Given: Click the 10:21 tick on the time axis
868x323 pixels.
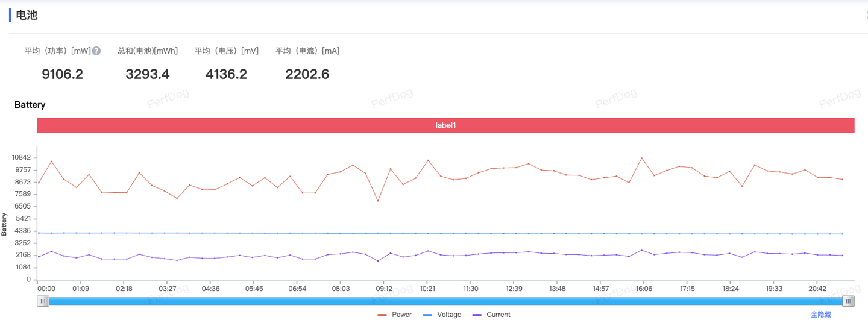Looking at the screenshot, I should click(427, 289).
